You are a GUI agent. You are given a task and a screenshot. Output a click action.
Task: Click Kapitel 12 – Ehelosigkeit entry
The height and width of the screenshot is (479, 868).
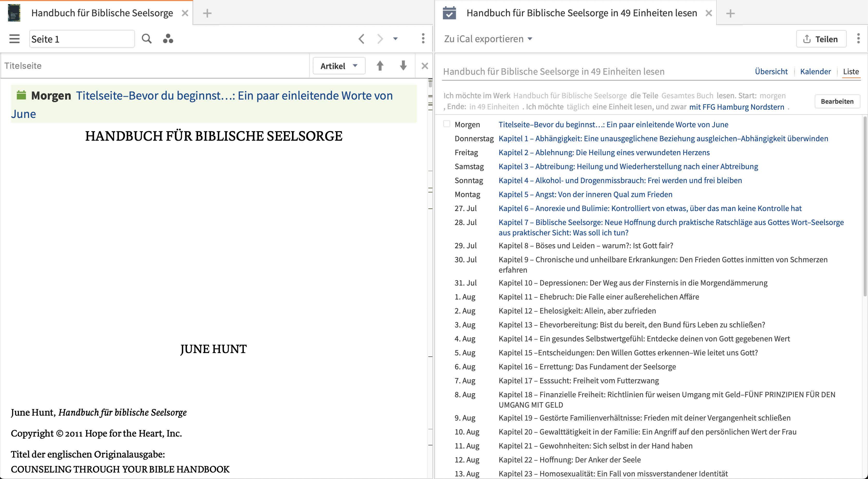point(577,311)
